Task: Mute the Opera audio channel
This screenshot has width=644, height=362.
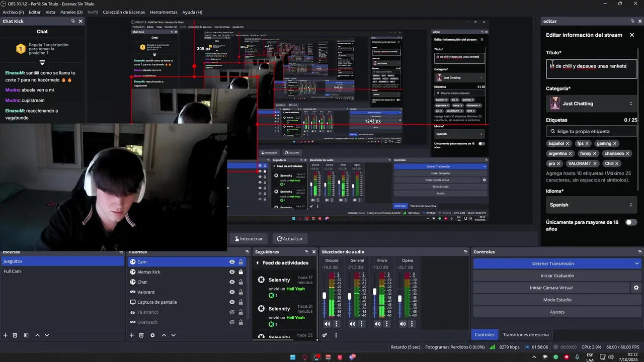Action: 403,324
